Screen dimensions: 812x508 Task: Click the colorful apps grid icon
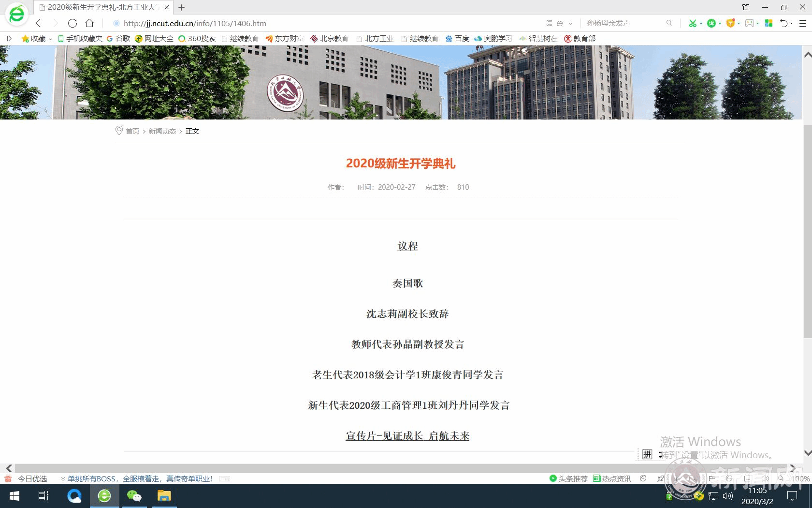pyautogui.click(x=769, y=23)
